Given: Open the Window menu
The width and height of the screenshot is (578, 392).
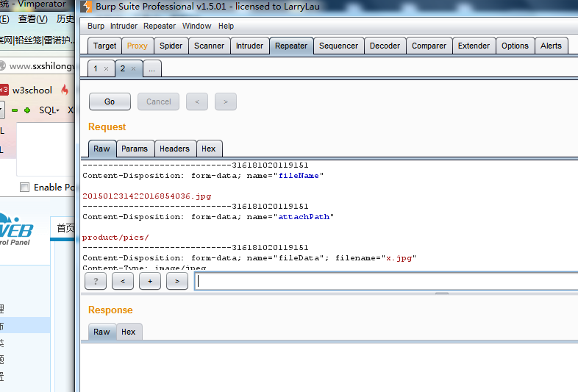Looking at the screenshot, I should point(197,26).
